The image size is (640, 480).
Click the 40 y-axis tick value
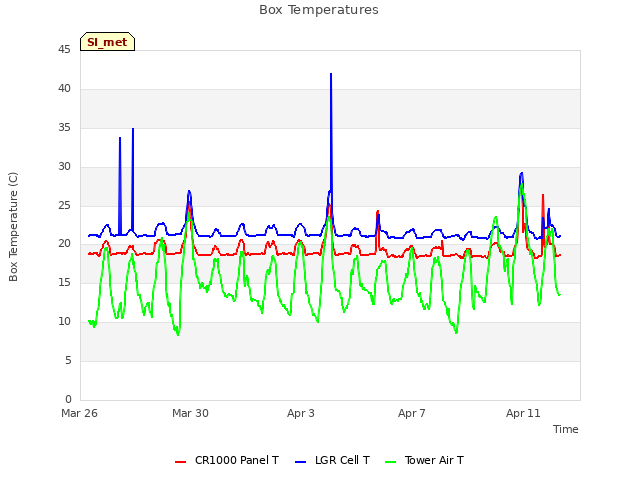(x=64, y=89)
